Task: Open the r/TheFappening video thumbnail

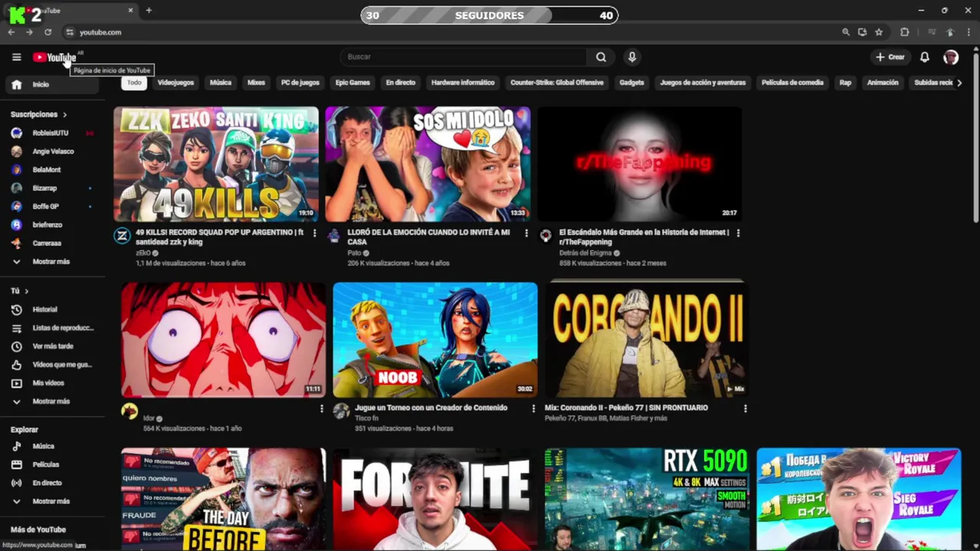Action: pyautogui.click(x=639, y=164)
